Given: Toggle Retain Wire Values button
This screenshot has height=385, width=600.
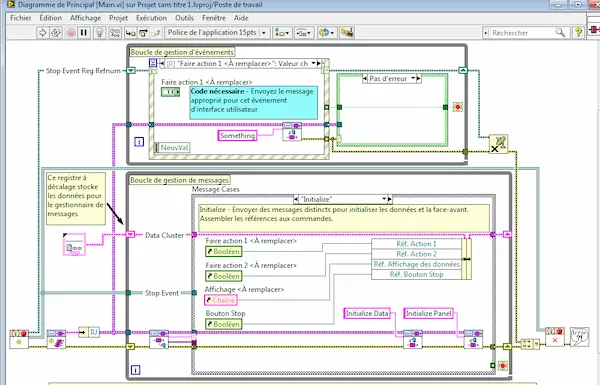Looking at the screenshot, I should [x=115, y=33].
